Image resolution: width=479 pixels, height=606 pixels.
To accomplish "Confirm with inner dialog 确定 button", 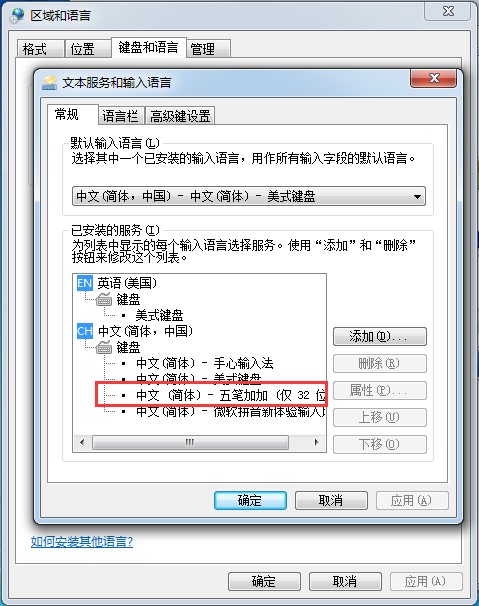I will pyautogui.click(x=250, y=500).
